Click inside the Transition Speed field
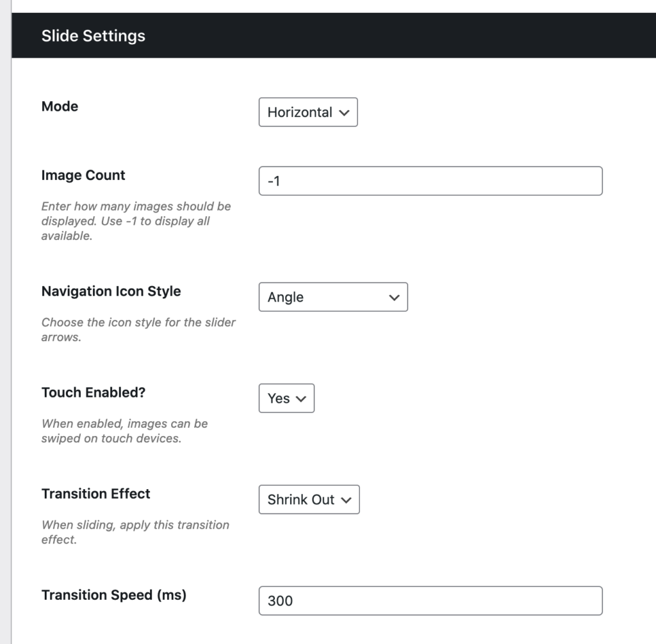Image resolution: width=656 pixels, height=644 pixels. [430, 600]
